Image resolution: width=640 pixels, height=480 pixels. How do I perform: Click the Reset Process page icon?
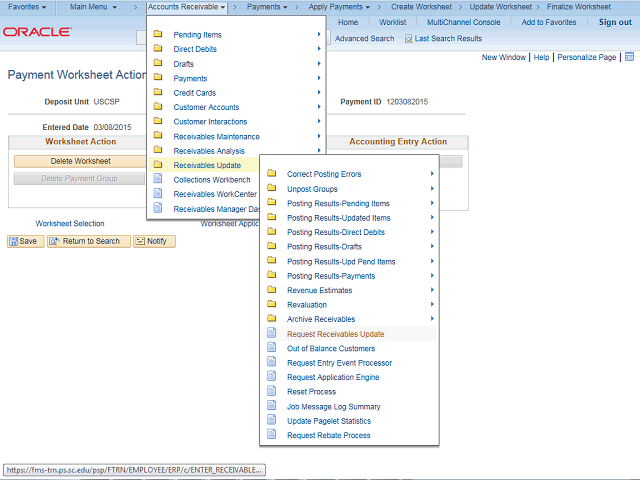pyautogui.click(x=271, y=392)
